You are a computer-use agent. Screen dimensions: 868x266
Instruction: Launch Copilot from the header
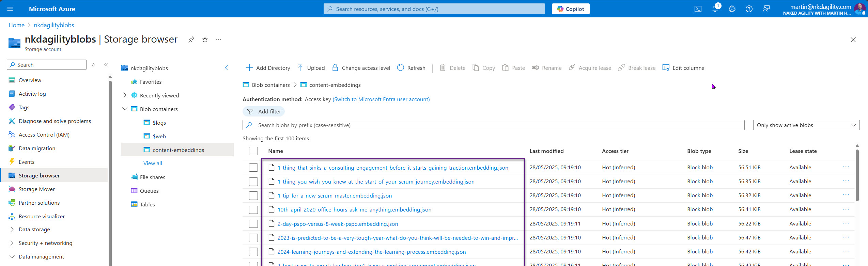coord(571,9)
